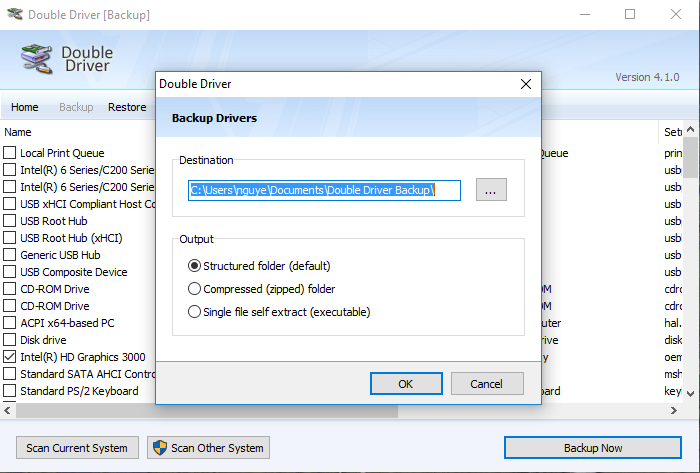700x473 pixels.
Task: Click the Destination path input field
Action: pos(324,191)
